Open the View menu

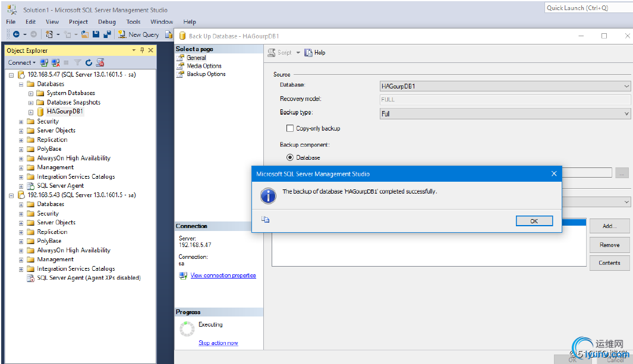[x=52, y=22]
